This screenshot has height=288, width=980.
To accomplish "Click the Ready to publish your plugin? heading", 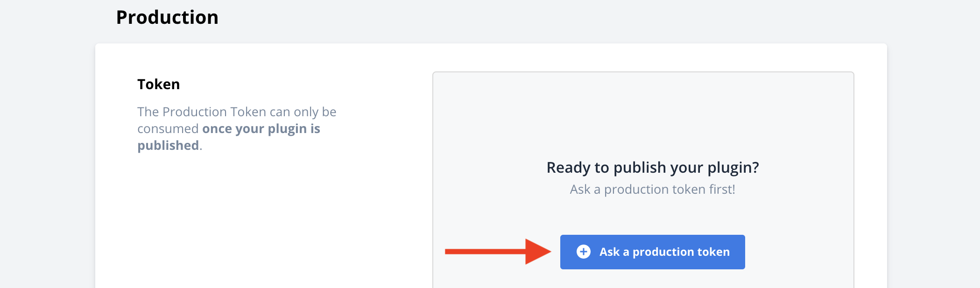I will [652, 168].
